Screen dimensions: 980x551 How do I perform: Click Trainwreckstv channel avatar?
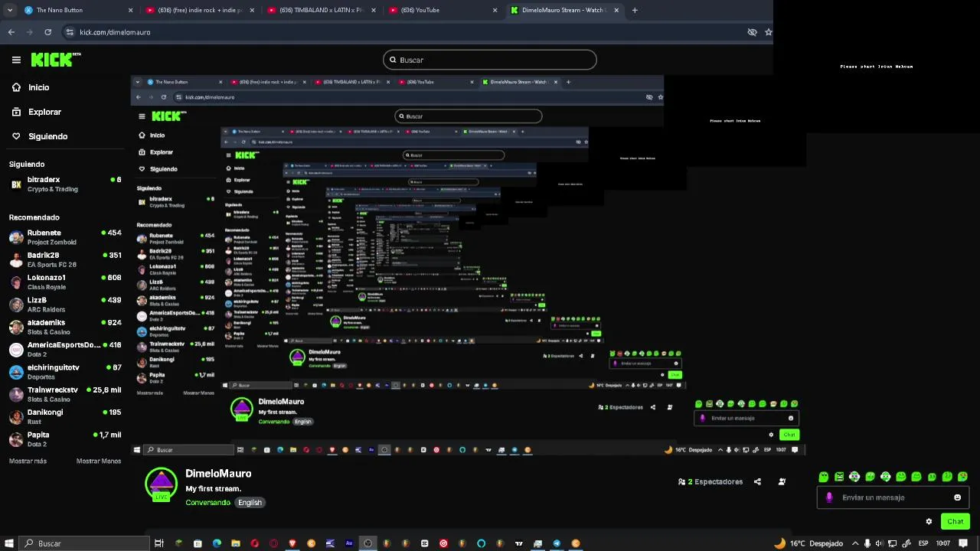click(x=16, y=394)
